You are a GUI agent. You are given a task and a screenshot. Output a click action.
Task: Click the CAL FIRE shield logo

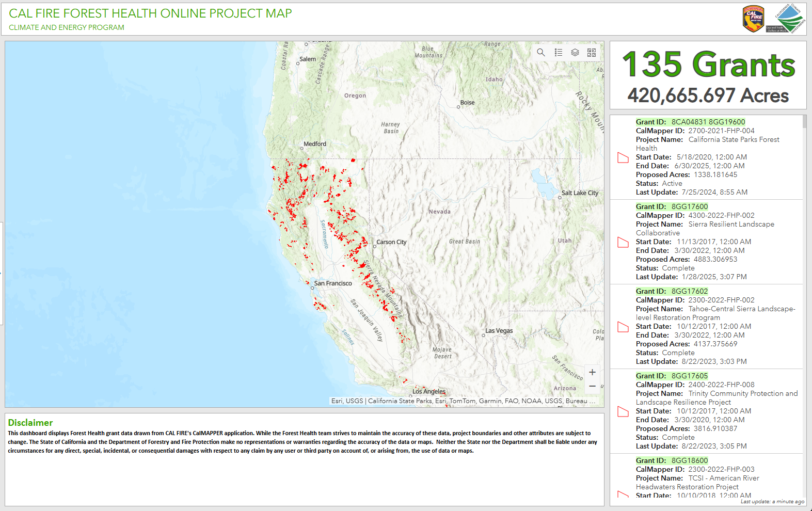pos(753,19)
